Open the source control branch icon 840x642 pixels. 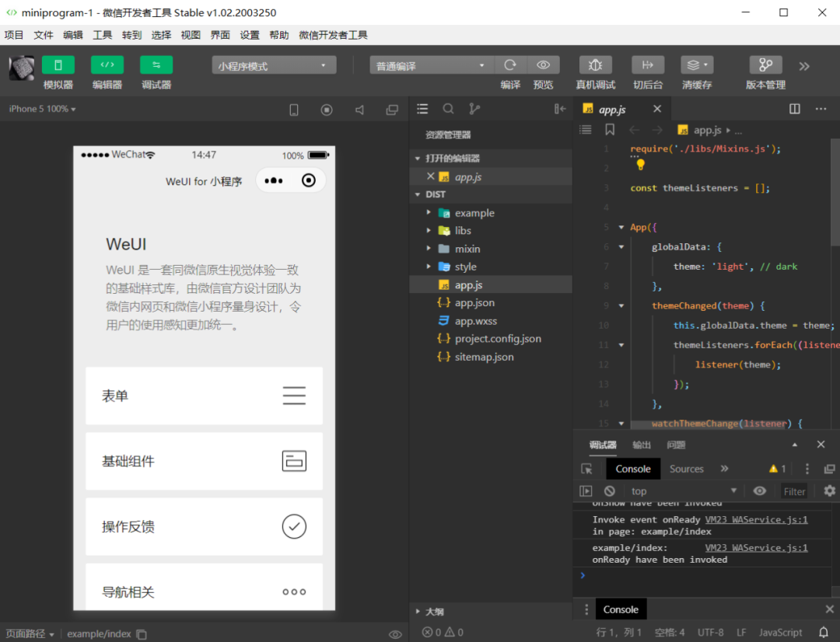[474, 110]
